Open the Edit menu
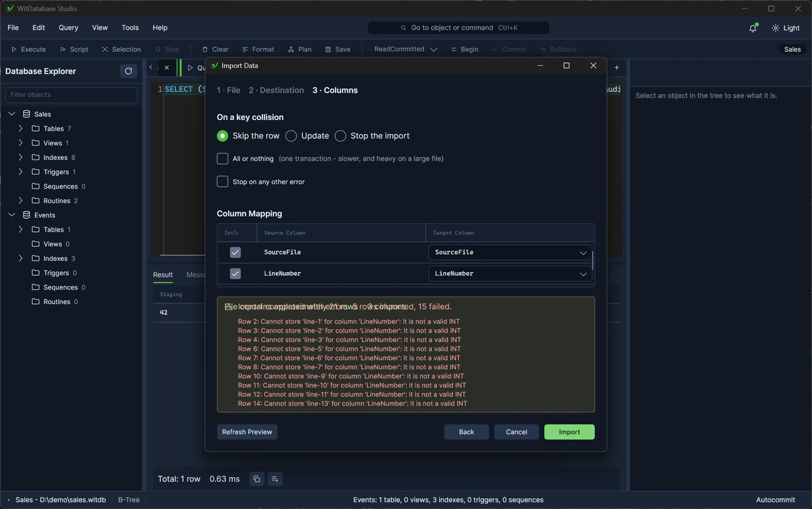812x509 pixels. [39, 28]
